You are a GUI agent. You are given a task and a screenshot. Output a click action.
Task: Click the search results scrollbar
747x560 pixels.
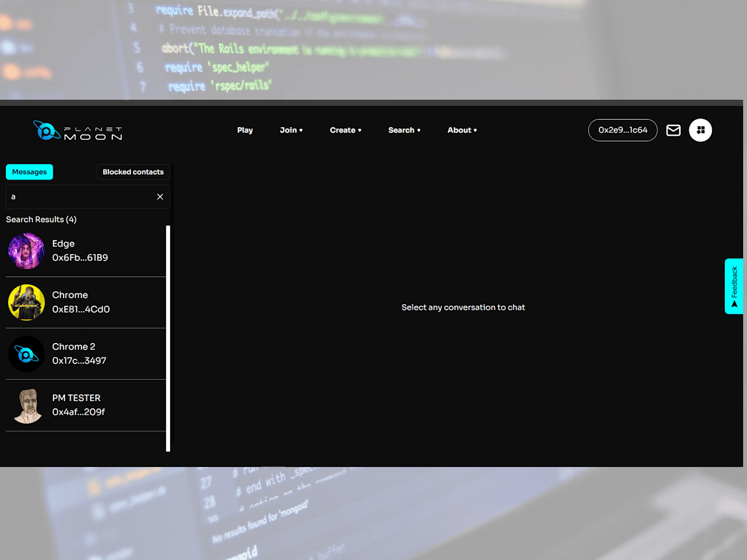168,338
